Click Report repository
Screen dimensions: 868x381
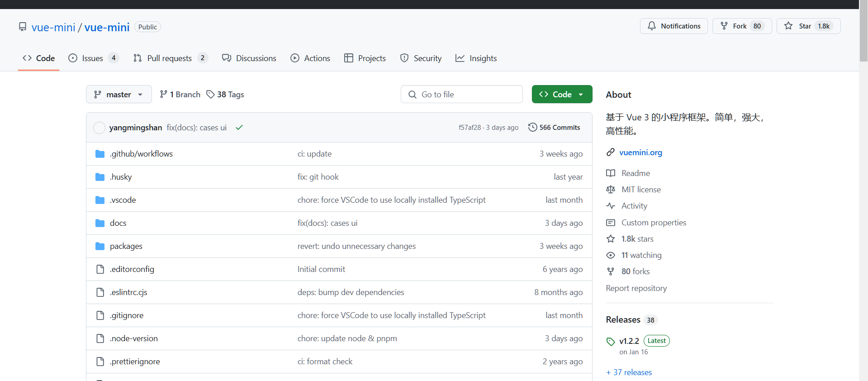(x=636, y=288)
